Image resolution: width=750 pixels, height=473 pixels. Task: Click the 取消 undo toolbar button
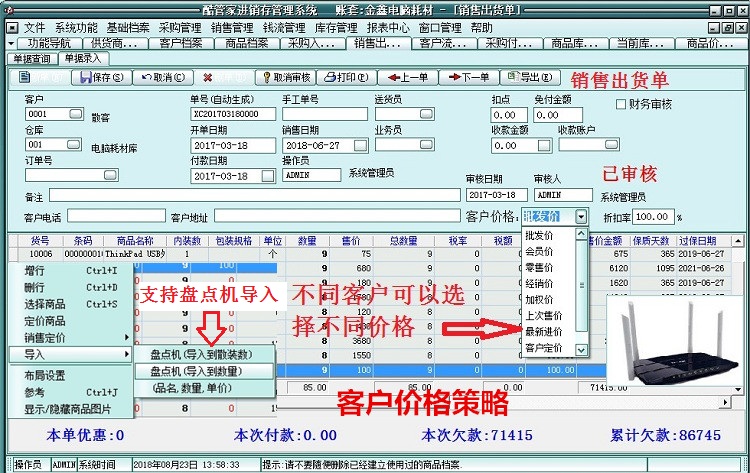pyautogui.click(x=163, y=77)
